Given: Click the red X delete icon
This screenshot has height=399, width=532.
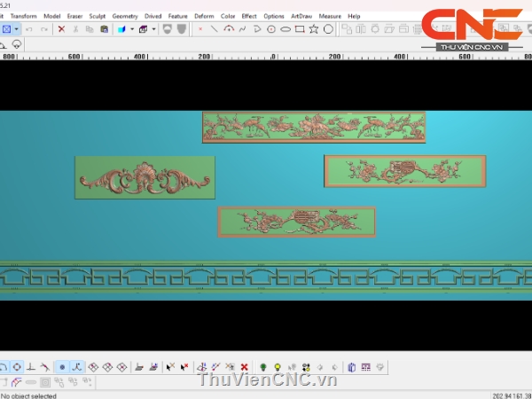Looking at the screenshot, I should [x=61, y=29].
